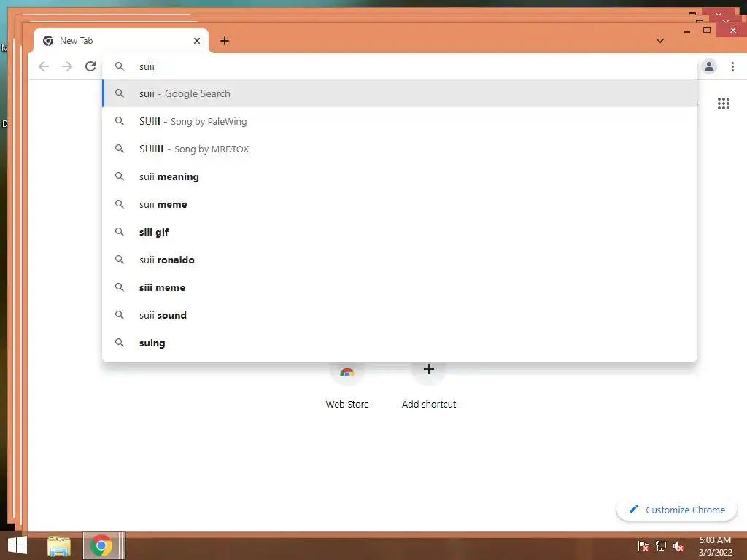
Task: Pick 'SUIIII - Song by MRDTOX' suggestion
Action: point(400,149)
